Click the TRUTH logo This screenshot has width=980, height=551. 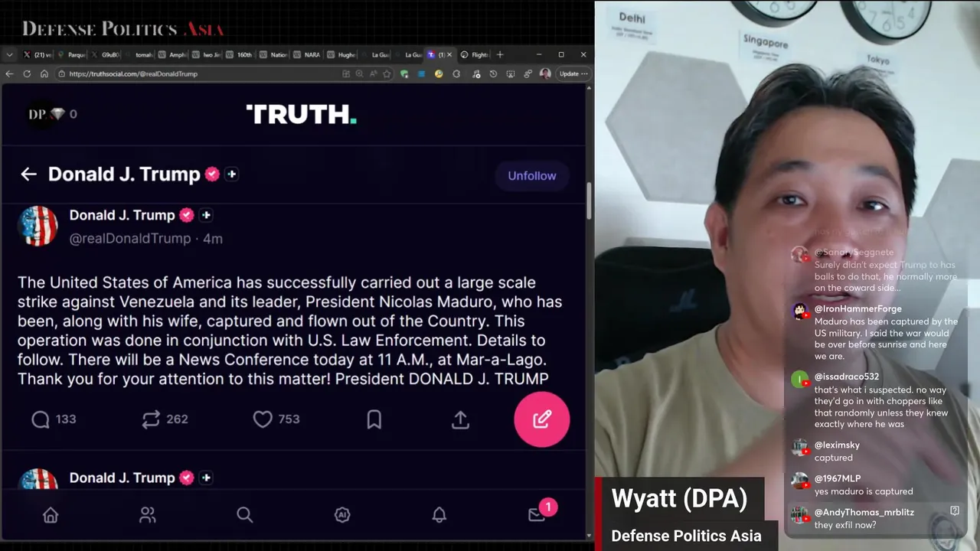(x=301, y=114)
